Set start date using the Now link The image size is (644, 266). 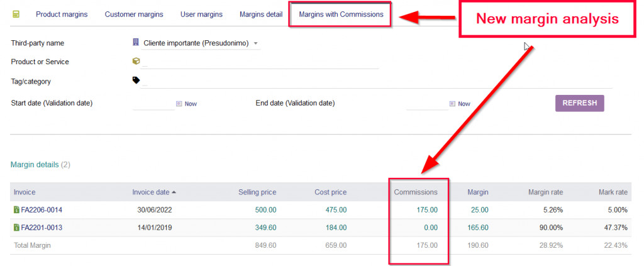tap(191, 104)
